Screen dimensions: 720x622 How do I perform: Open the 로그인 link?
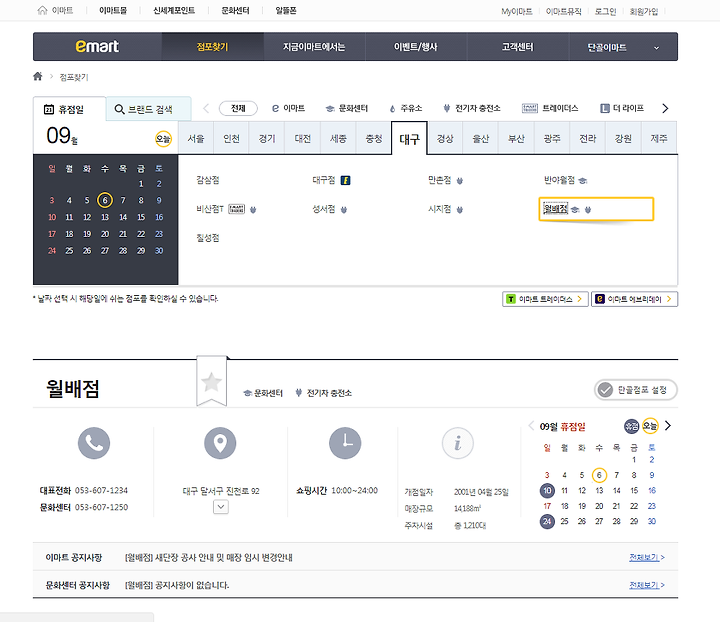coord(605,11)
